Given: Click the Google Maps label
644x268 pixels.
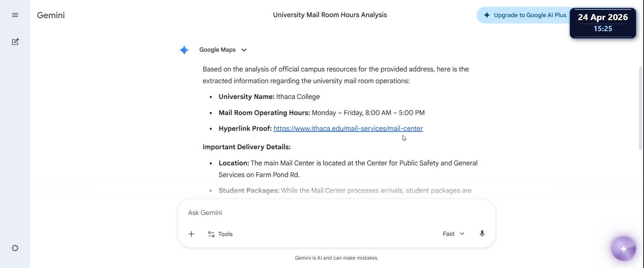Looking at the screenshot, I should pyautogui.click(x=217, y=50).
